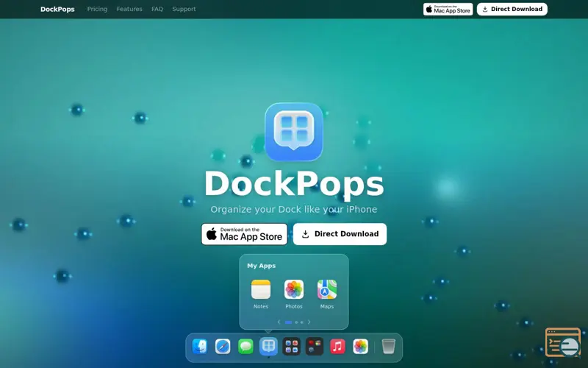Open Maps app in My Apps popup
Image resolution: width=588 pixels, height=368 pixels.
coord(326,289)
